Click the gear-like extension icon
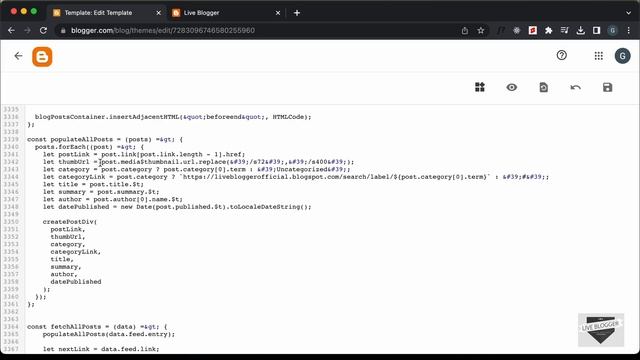The width and height of the screenshot is (640, 360). pos(517,30)
